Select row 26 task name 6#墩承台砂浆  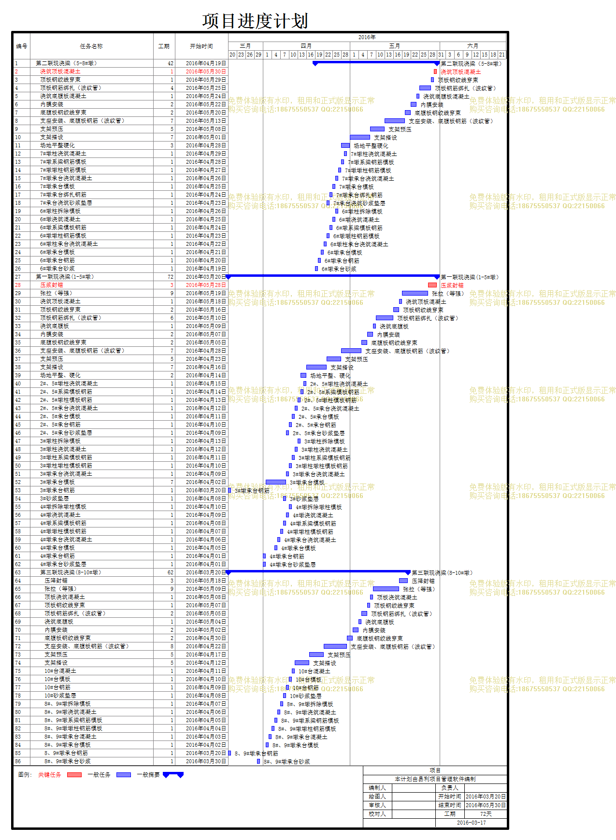(x=57, y=269)
